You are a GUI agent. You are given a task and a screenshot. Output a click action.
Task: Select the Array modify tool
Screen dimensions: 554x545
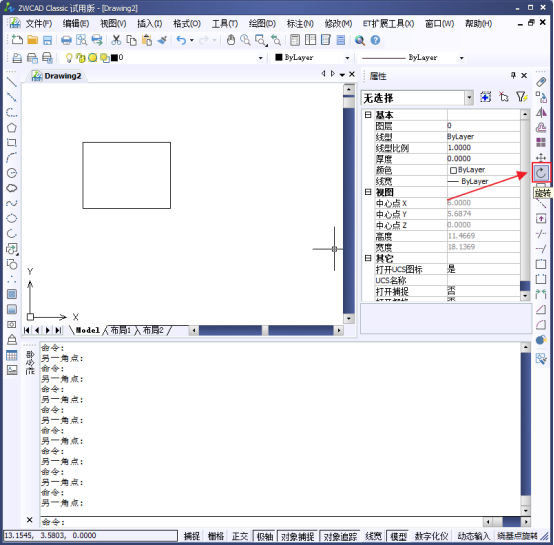(x=541, y=142)
